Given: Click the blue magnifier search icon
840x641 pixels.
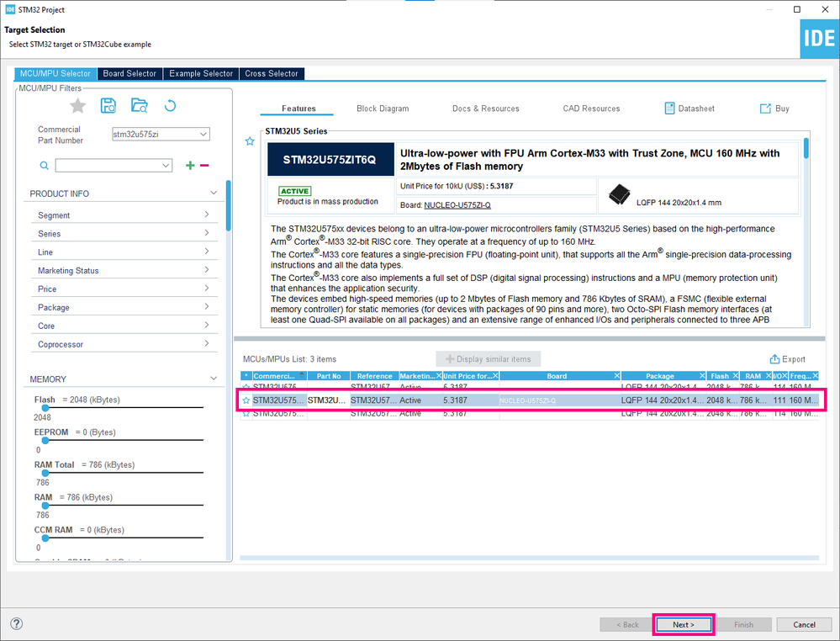Looking at the screenshot, I should pyautogui.click(x=45, y=166).
